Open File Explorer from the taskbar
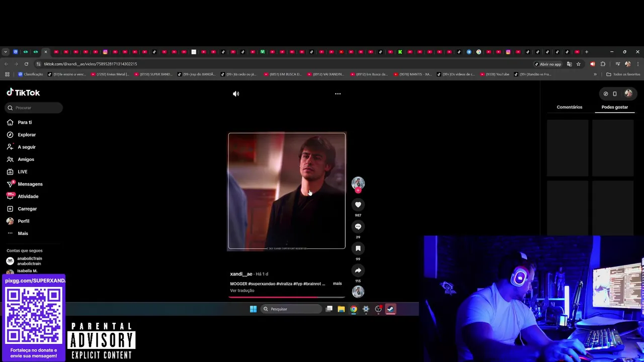The width and height of the screenshot is (644, 362). 341,309
